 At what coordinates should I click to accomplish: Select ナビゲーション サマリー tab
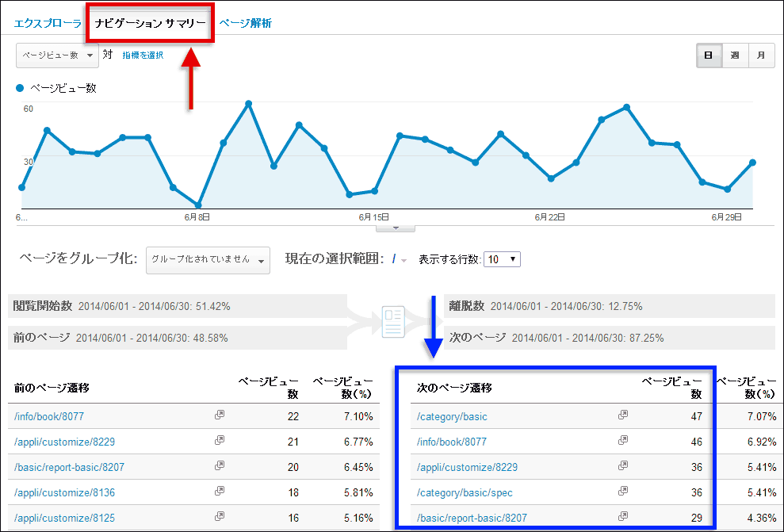tap(151, 23)
